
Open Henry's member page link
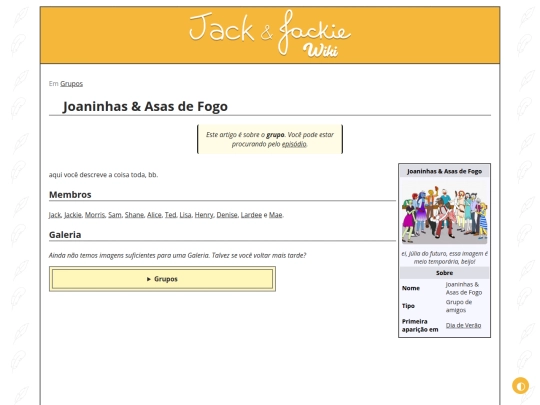pyautogui.click(x=204, y=215)
